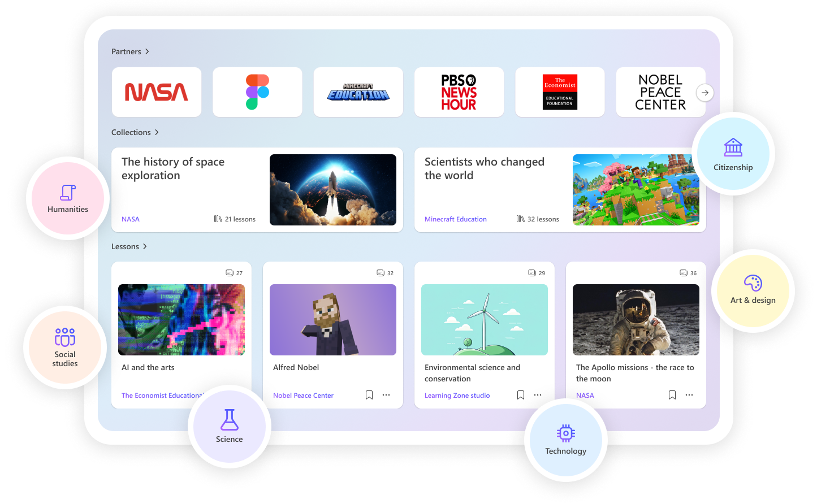
Task: Open the Social studies subject bubble
Action: (x=65, y=347)
